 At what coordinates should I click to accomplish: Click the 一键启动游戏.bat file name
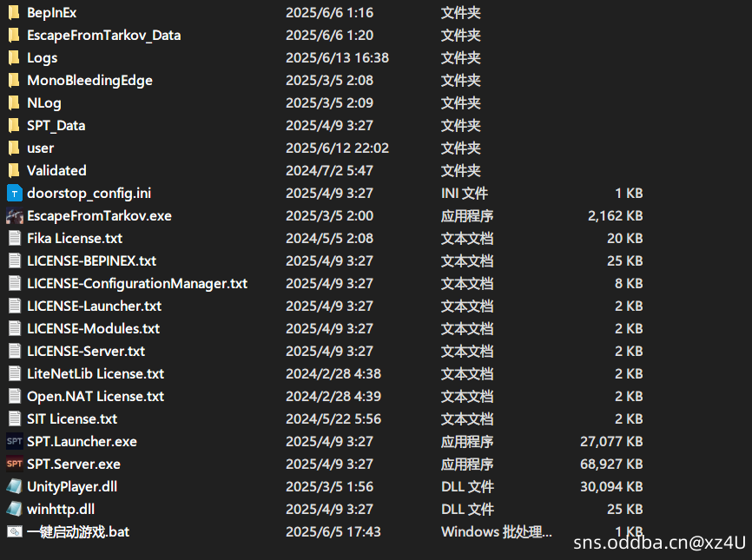point(78,531)
